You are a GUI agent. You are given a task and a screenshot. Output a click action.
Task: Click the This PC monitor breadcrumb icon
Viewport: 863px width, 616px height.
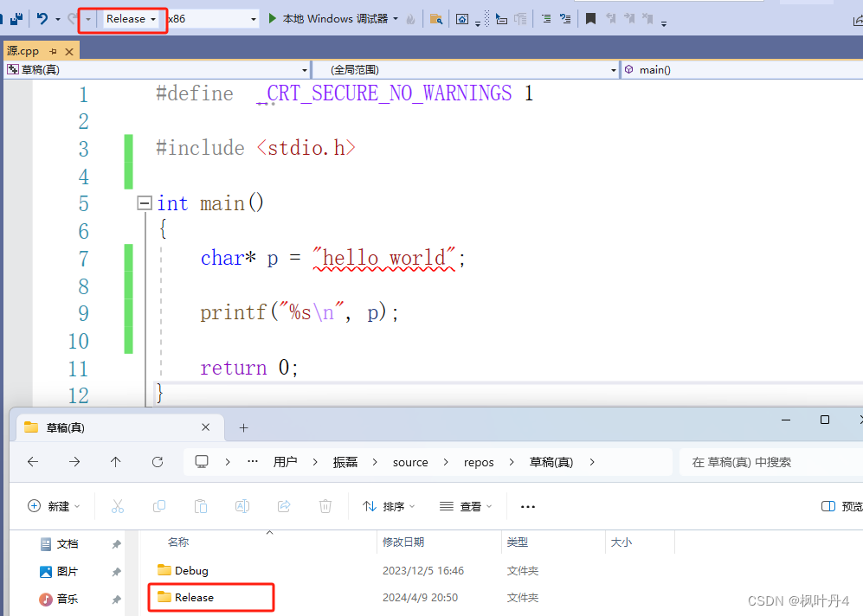(202, 461)
